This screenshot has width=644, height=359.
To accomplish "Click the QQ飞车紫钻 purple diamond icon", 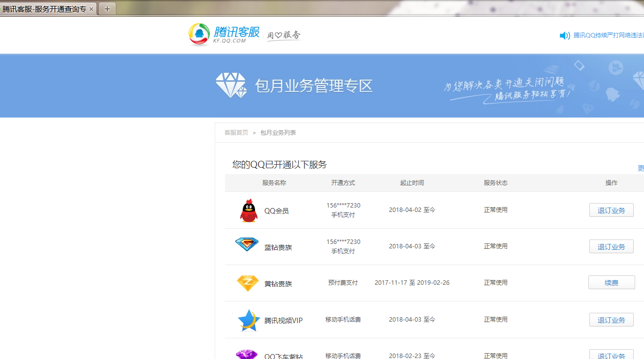I will [x=247, y=354].
